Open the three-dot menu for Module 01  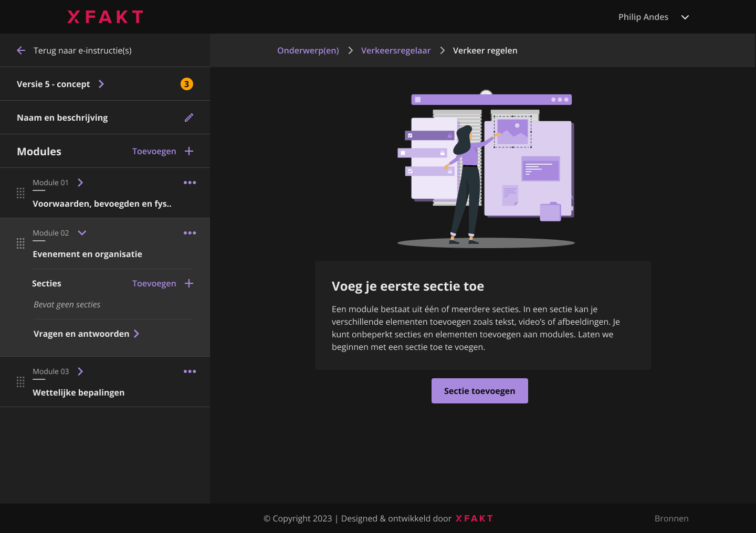coord(190,183)
